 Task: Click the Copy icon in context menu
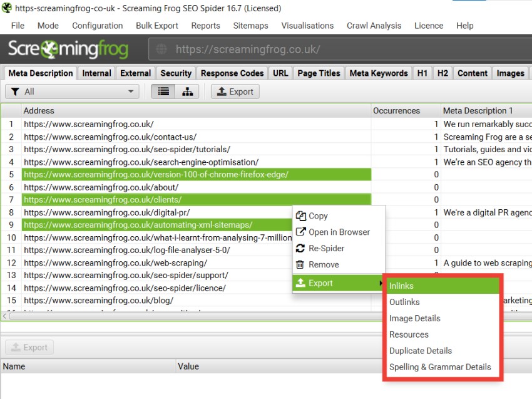click(x=300, y=216)
